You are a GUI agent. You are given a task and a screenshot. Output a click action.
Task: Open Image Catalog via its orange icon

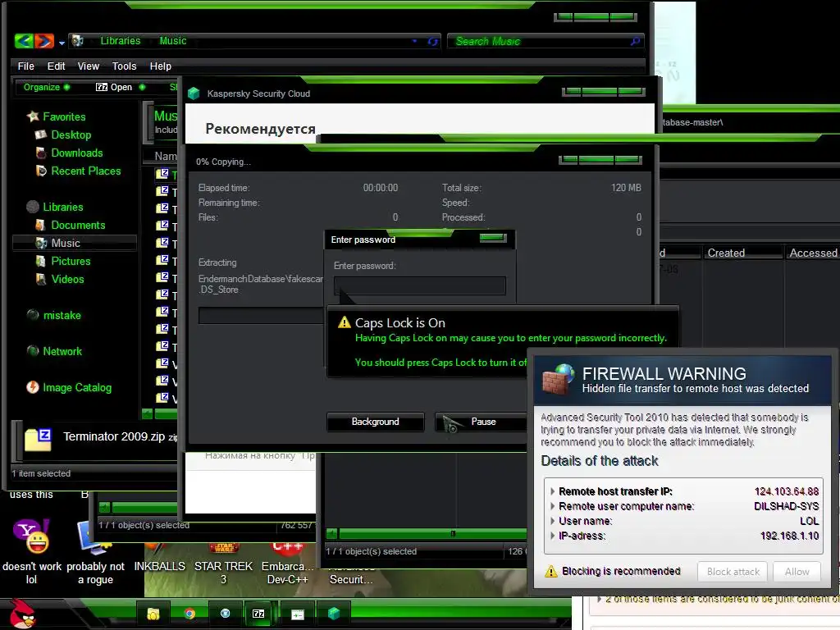tap(33, 387)
